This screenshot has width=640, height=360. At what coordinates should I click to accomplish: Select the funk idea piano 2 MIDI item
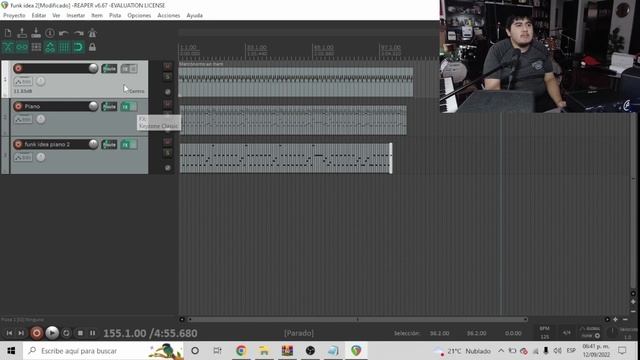pyautogui.click(x=286, y=158)
